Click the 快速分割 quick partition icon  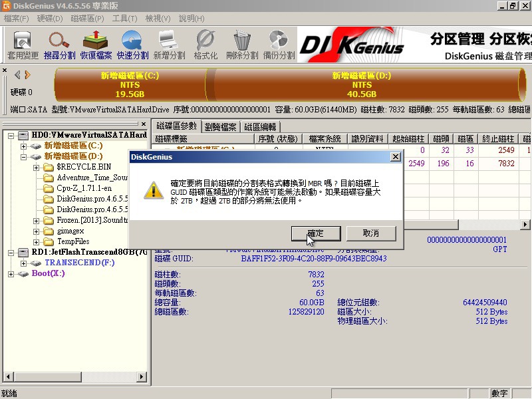(132, 45)
